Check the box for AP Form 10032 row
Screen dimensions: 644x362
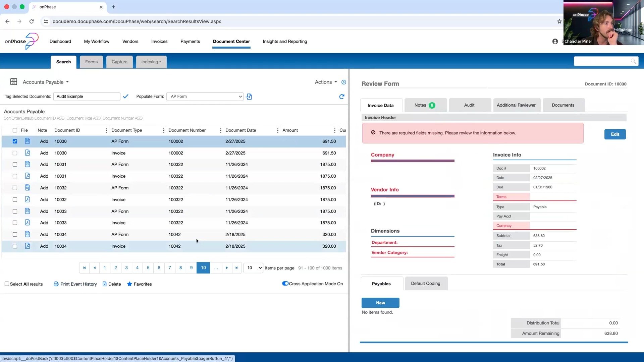pyautogui.click(x=15, y=188)
